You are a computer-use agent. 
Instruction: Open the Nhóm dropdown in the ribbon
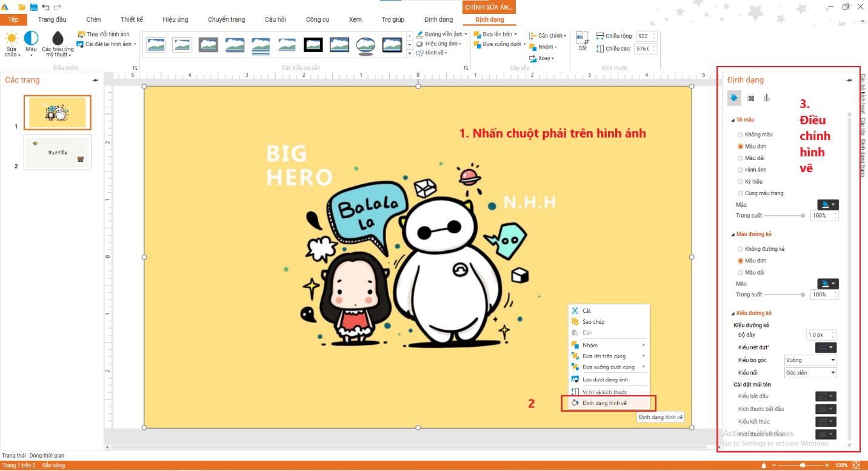coord(543,47)
